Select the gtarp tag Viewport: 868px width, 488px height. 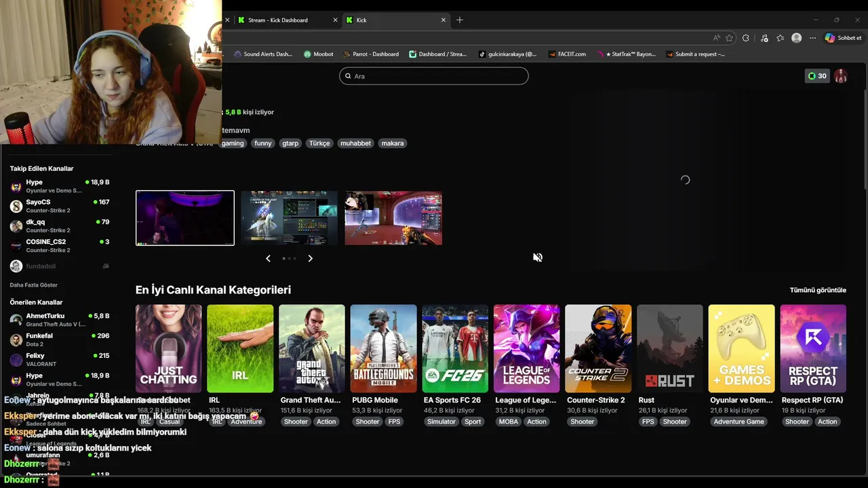coord(290,143)
